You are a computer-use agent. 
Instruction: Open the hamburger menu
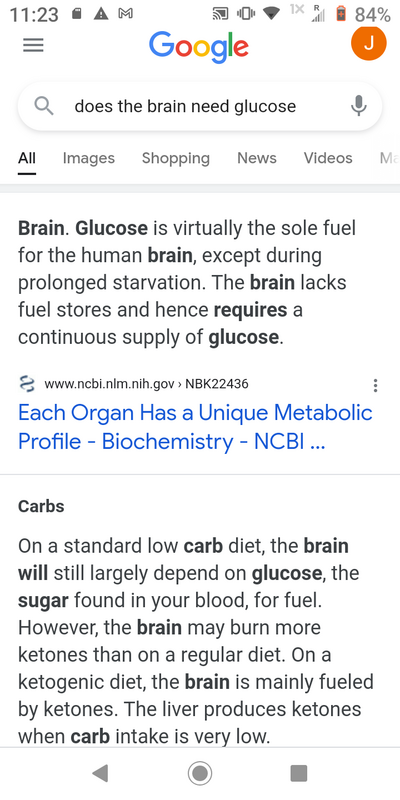(33, 46)
